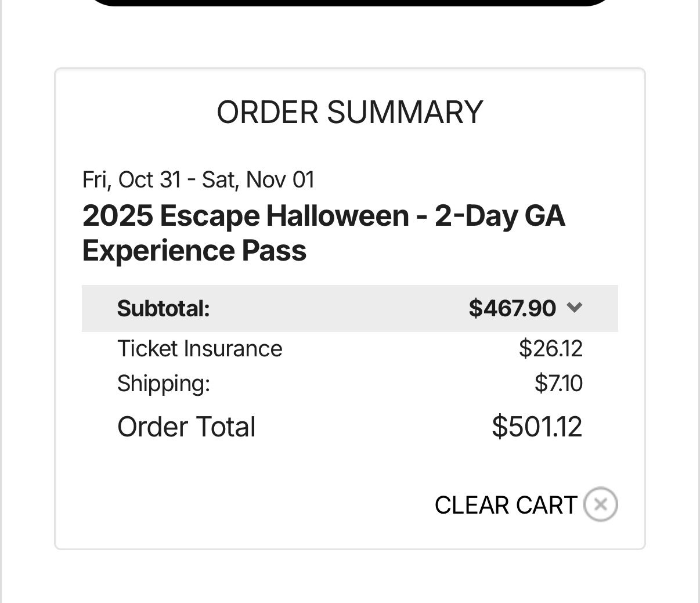Image resolution: width=700 pixels, height=603 pixels.
Task: Click the $7.10 shipping cost
Action: [x=558, y=384]
